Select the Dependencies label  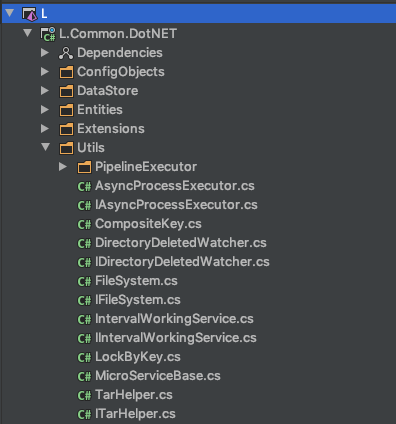(120, 53)
